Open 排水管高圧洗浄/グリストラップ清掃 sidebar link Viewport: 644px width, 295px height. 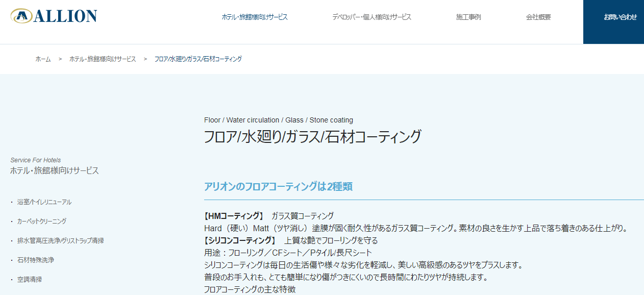(x=60, y=241)
